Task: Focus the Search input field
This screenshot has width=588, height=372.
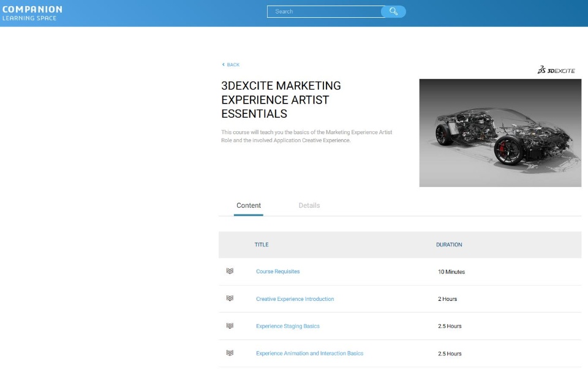Action: pos(325,12)
